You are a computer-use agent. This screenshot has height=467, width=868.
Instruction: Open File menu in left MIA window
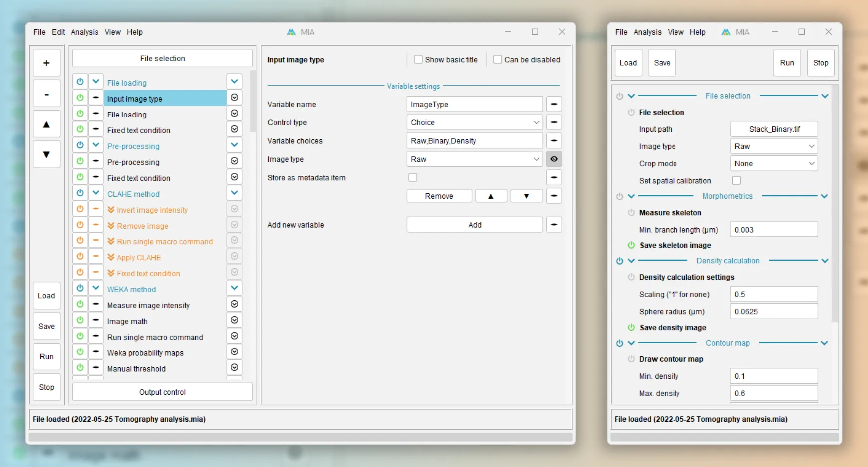pyautogui.click(x=39, y=32)
